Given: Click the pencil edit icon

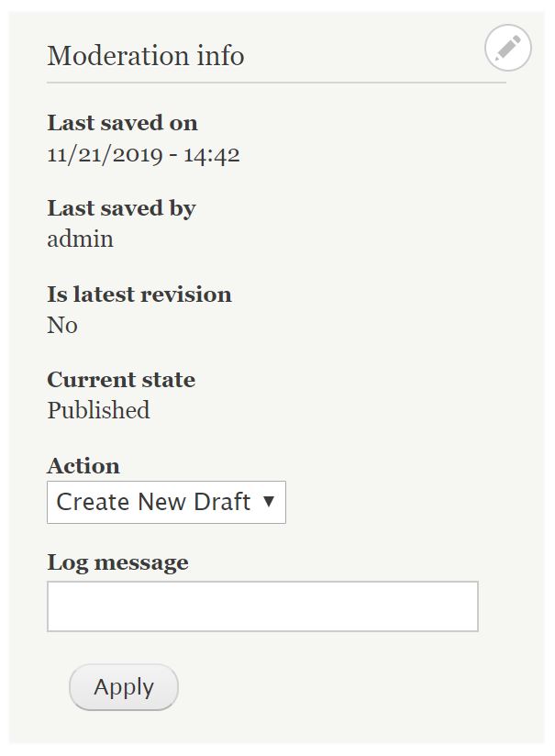Looking at the screenshot, I should click(507, 48).
